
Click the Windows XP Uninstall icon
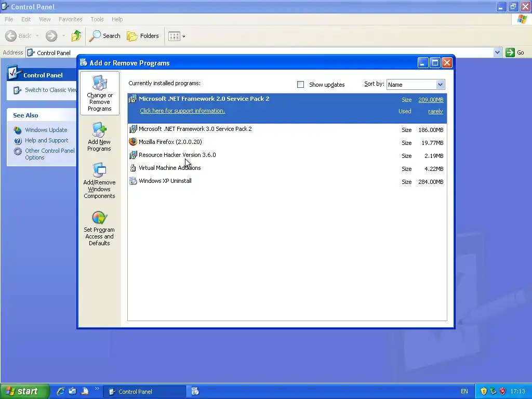point(133,181)
